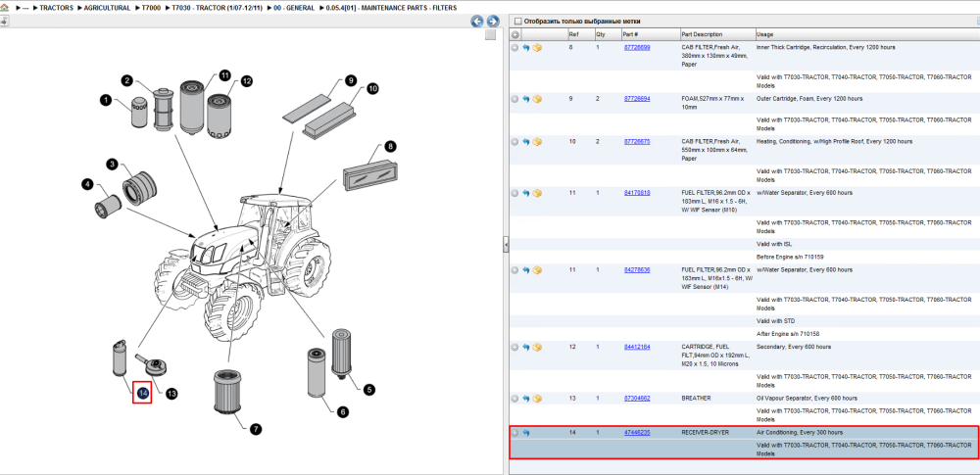Screen dimensions: 980x475
Task: Open part number link 84170818
Action: coord(637,193)
